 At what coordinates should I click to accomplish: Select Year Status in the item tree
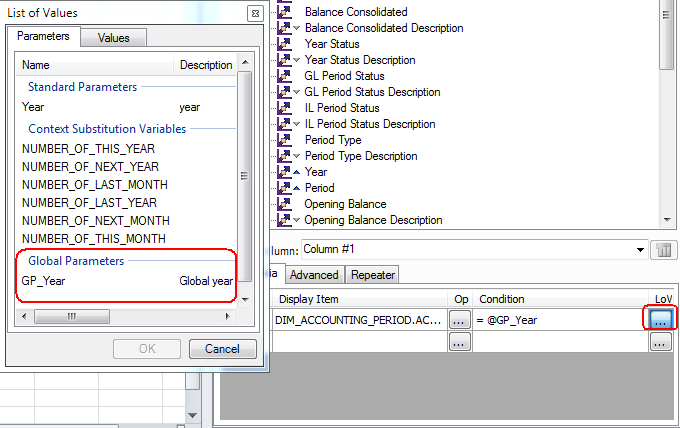click(x=332, y=44)
